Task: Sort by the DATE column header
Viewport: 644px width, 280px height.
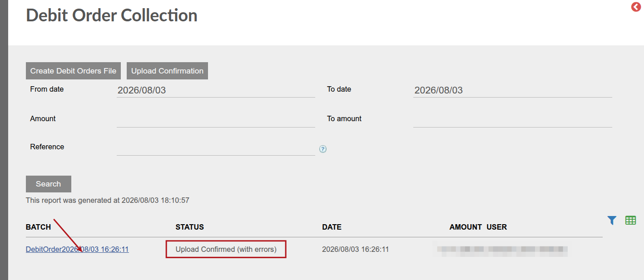Action: (332, 227)
